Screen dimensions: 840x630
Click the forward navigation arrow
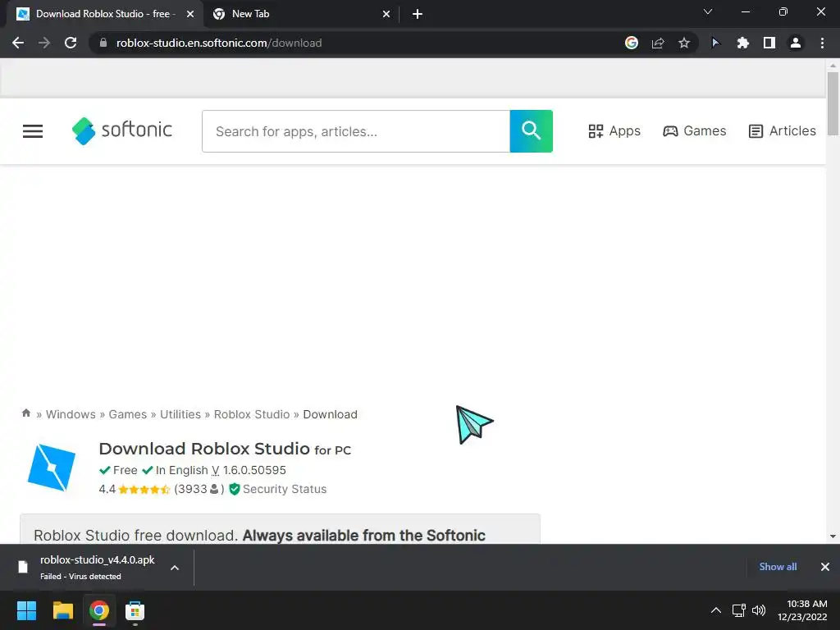44,43
